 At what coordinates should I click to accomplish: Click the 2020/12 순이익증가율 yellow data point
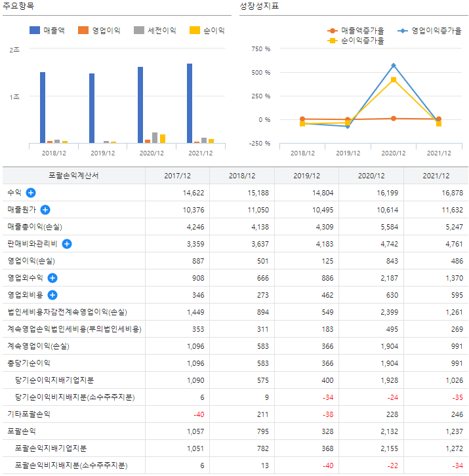394,79
